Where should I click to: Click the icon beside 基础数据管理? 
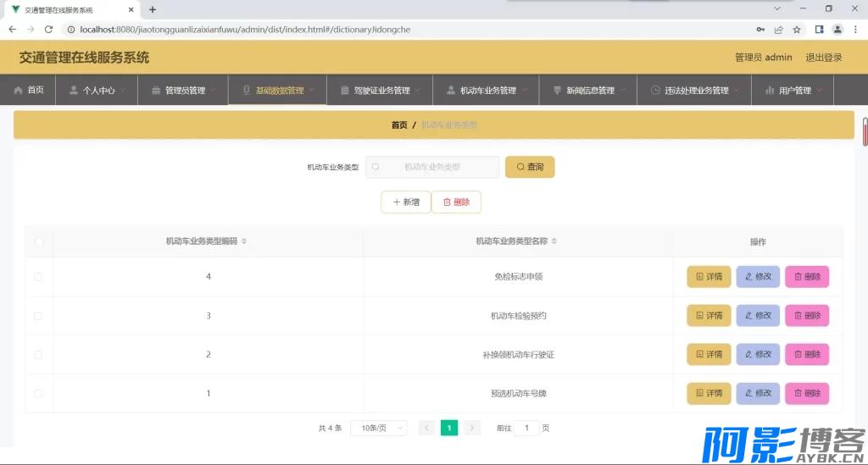(247, 90)
